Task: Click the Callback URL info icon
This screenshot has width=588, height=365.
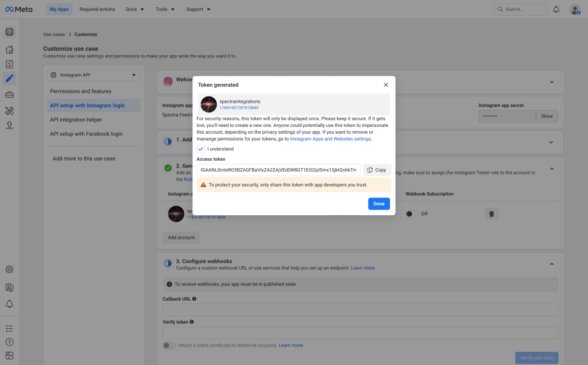Action: pyautogui.click(x=194, y=298)
